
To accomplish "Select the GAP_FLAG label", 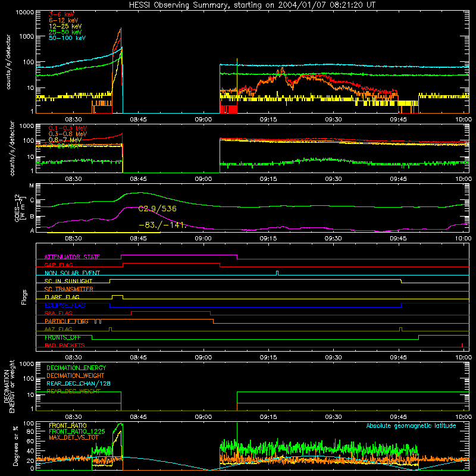I will 58,265.
